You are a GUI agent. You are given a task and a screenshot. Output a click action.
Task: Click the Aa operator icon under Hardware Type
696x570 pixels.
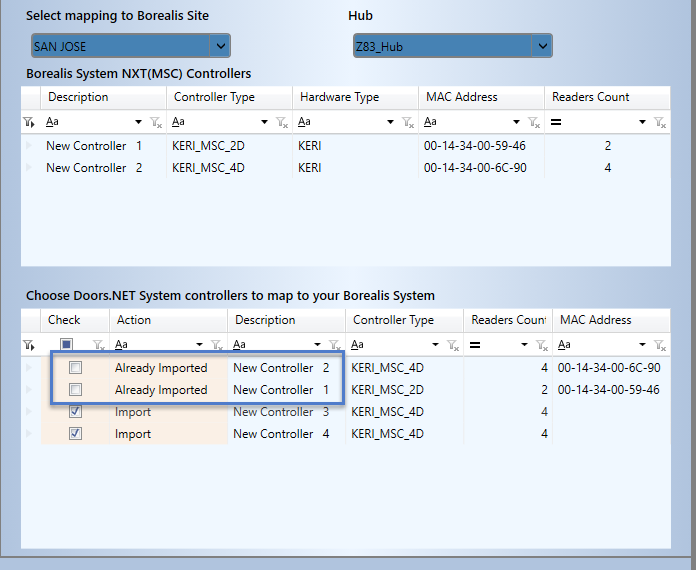[304, 122]
